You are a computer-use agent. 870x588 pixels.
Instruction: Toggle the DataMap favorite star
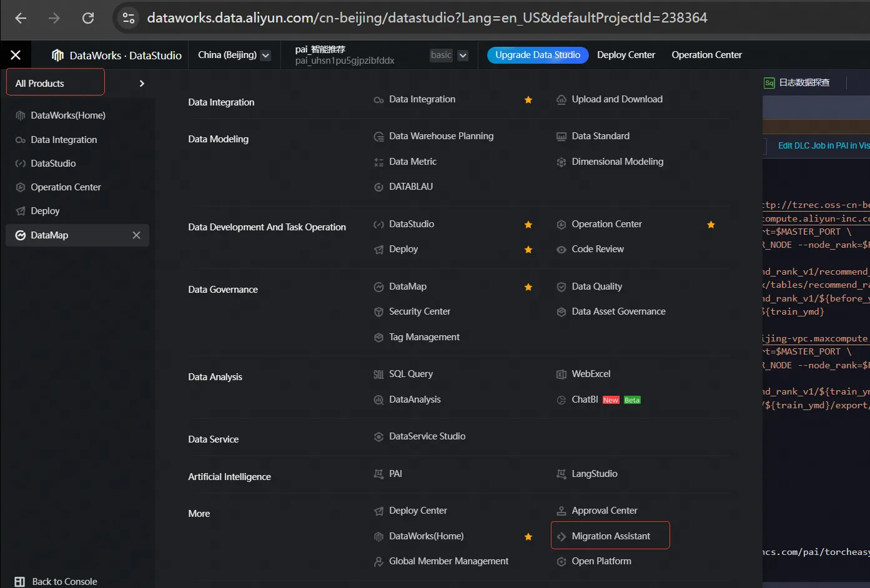[528, 287]
